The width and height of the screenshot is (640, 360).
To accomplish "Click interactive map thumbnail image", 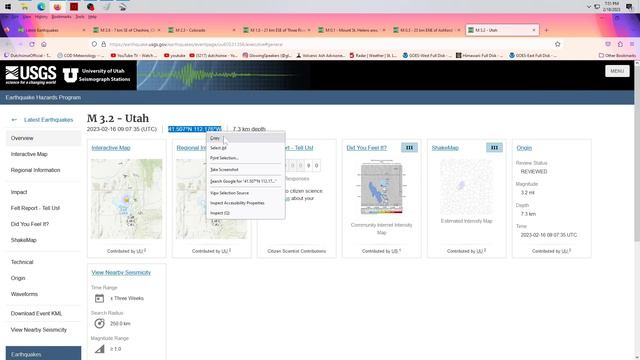I will 127,199.
